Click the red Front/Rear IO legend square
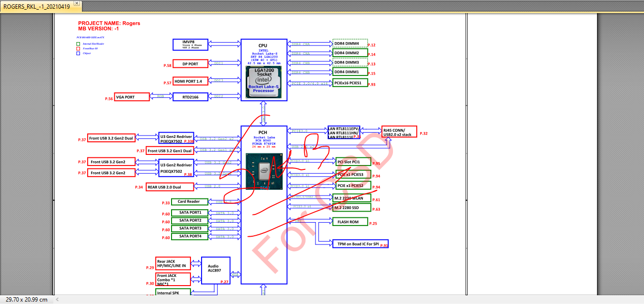 point(78,49)
